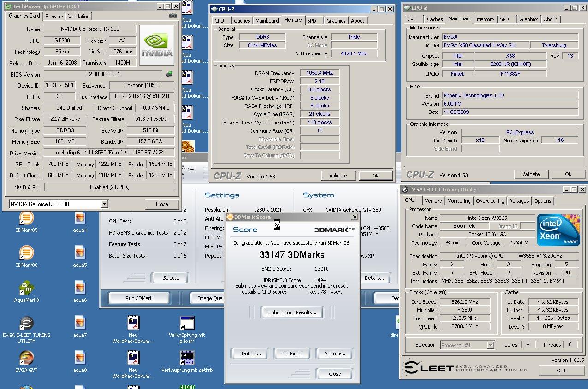Switch to the Validation tab in GPU-Z
Screen dimensions: 588x389
(79, 16)
